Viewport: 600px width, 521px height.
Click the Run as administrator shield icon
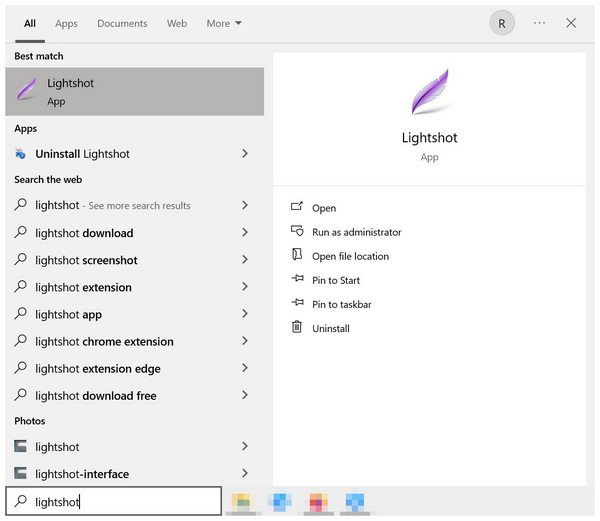(297, 231)
